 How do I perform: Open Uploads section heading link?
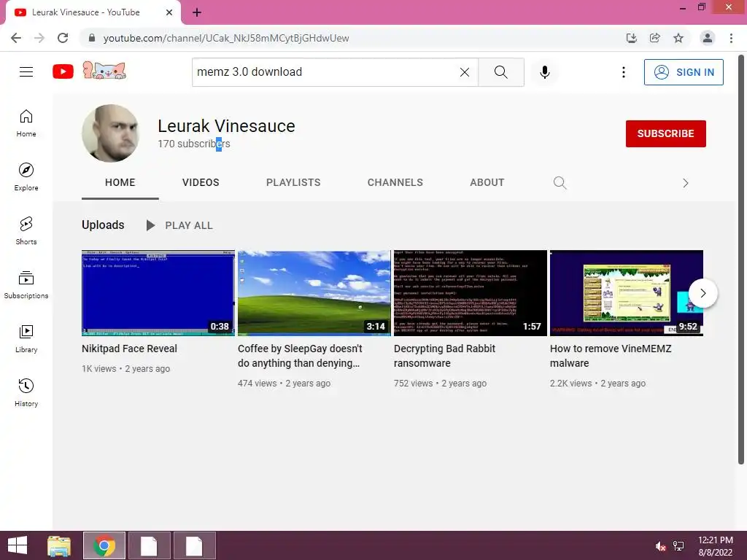coord(103,225)
